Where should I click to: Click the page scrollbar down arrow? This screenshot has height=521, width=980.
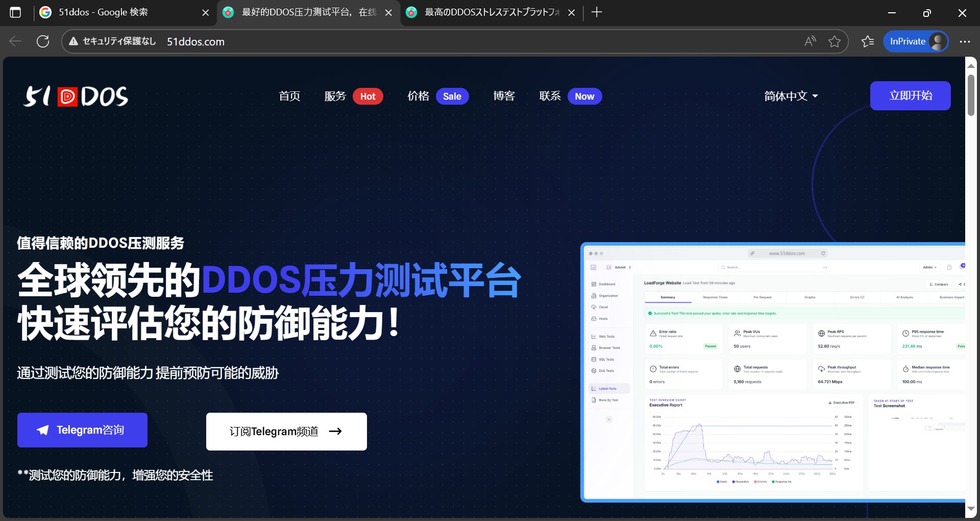pos(971,509)
